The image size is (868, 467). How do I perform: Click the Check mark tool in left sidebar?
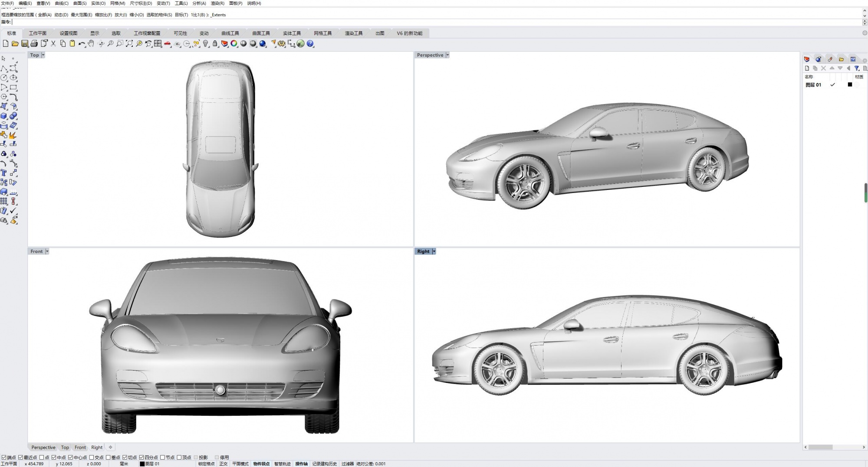[x=13, y=211]
